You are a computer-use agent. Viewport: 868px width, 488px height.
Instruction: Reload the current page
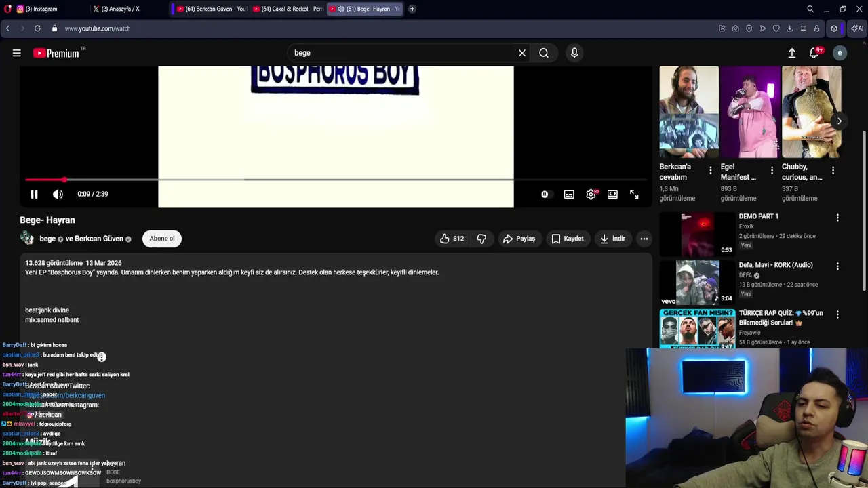[37, 28]
